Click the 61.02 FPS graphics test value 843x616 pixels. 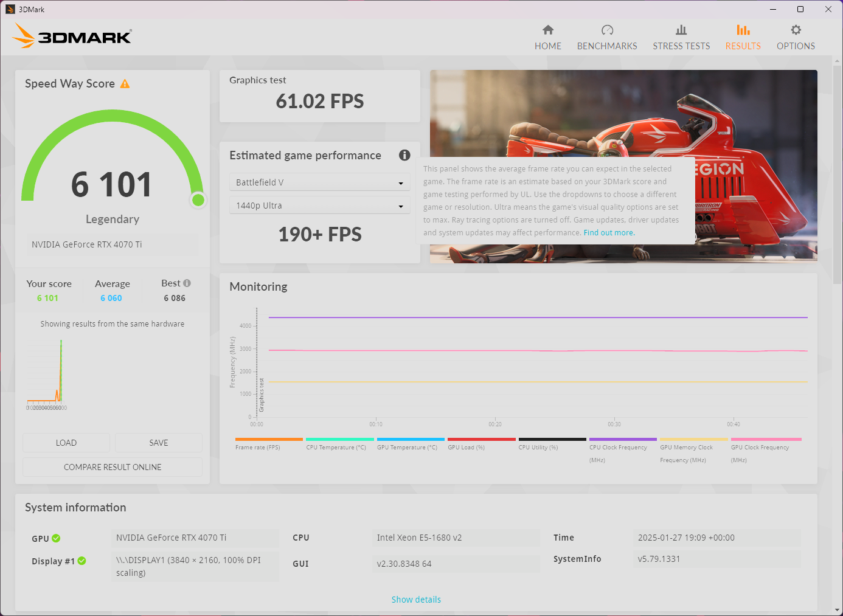pos(320,101)
